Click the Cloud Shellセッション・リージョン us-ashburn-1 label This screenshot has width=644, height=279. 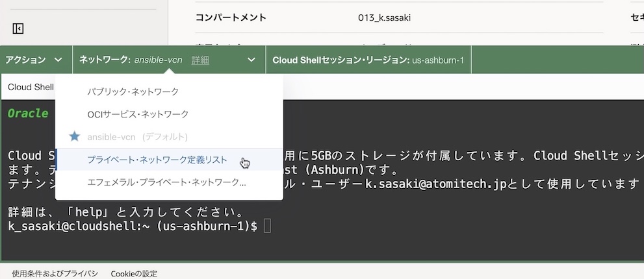tap(368, 60)
